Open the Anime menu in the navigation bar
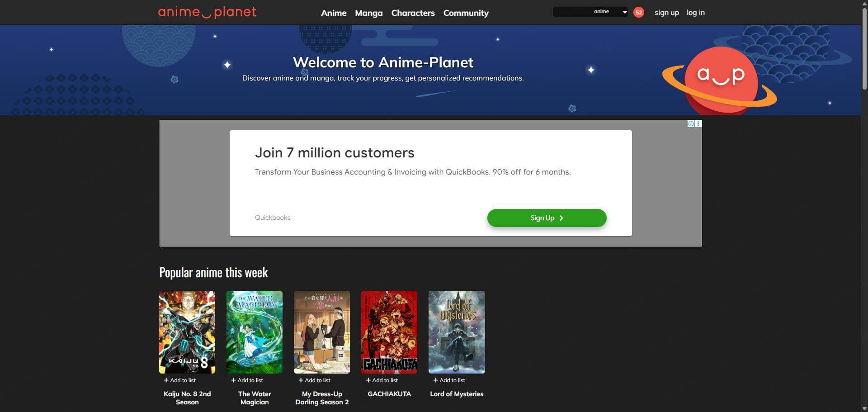Viewport: 868px width, 412px height. click(x=333, y=13)
